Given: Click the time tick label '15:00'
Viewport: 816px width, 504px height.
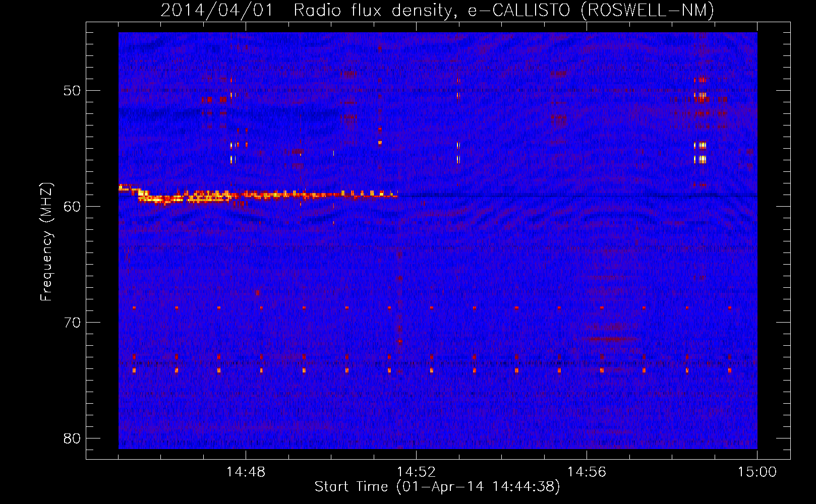Looking at the screenshot, I should coord(757,472).
